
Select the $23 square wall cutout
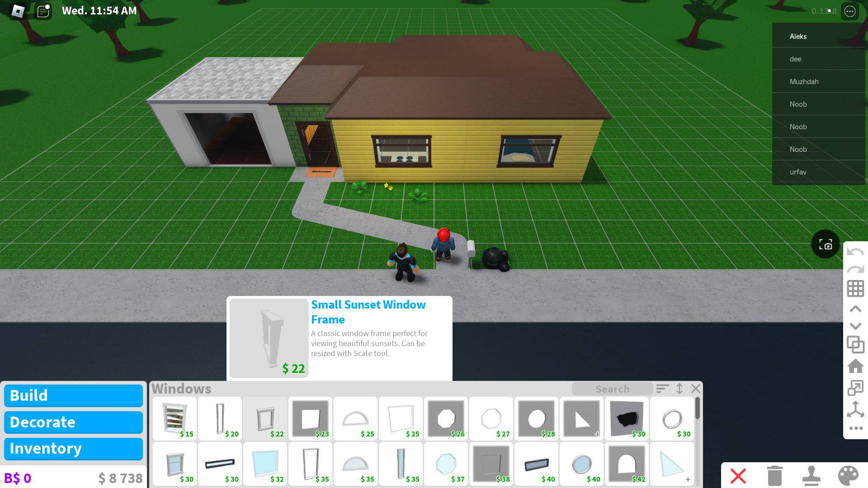pyautogui.click(x=310, y=419)
